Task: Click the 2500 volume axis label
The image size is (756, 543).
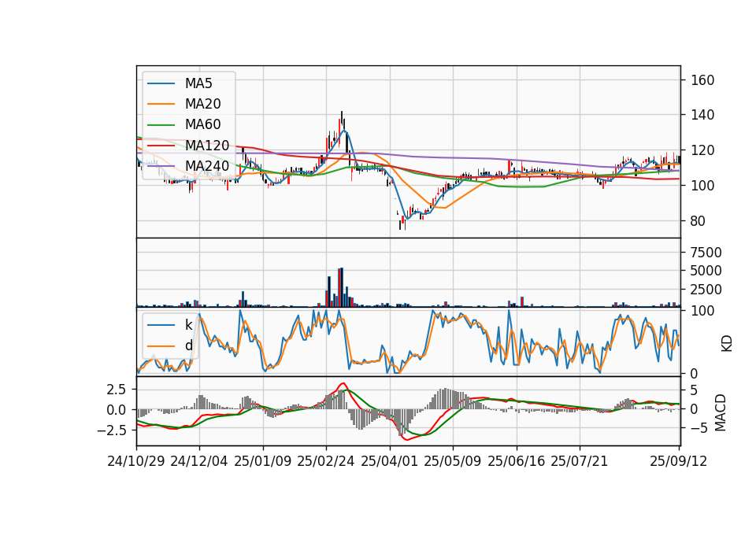Action: pos(706,290)
